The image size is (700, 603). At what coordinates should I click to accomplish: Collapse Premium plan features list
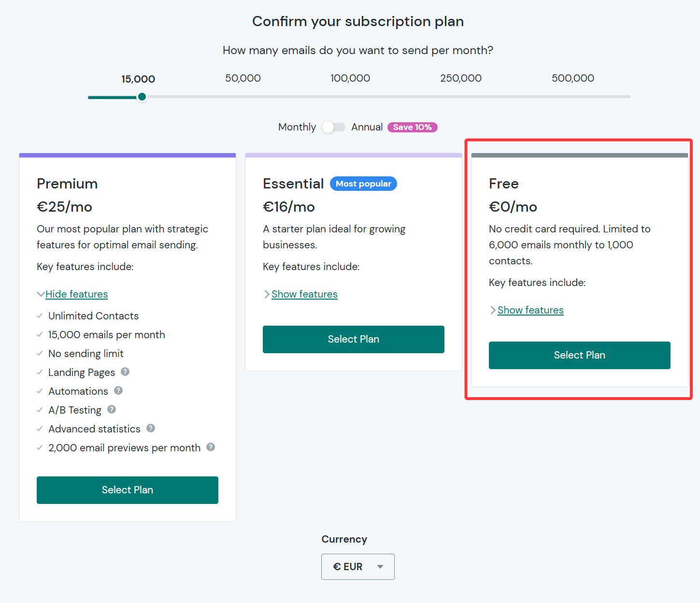[x=76, y=294]
